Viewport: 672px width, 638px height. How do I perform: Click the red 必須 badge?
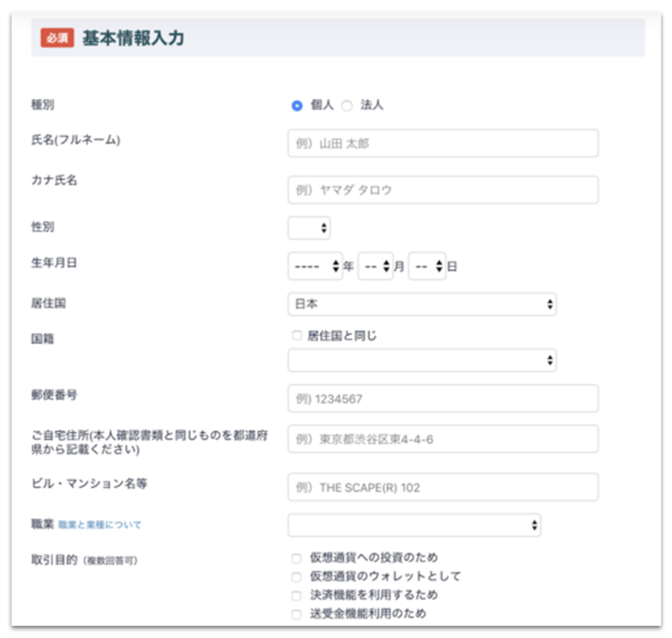[57, 39]
